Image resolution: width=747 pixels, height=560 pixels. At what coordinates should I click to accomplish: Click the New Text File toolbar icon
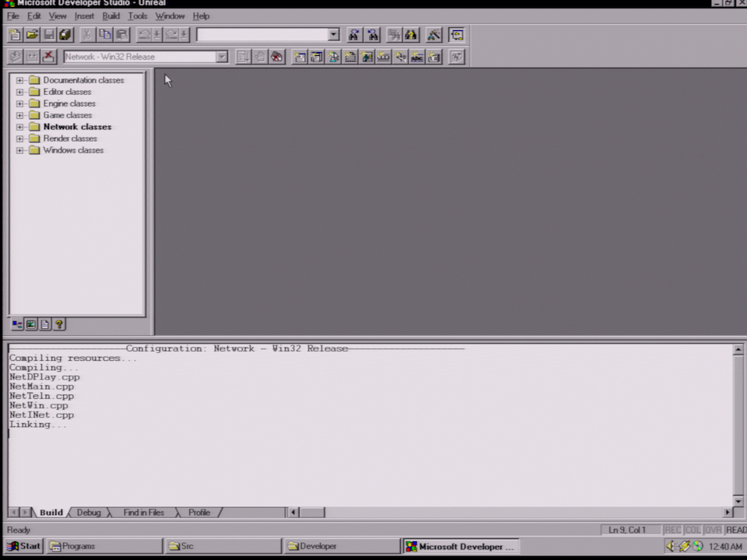(x=15, y=35)
